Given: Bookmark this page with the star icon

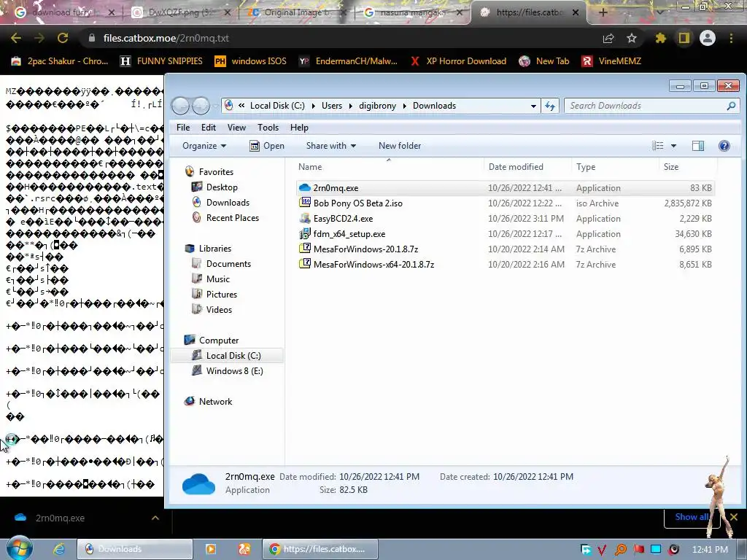Looking at the screenshot, I should (632, 38).
